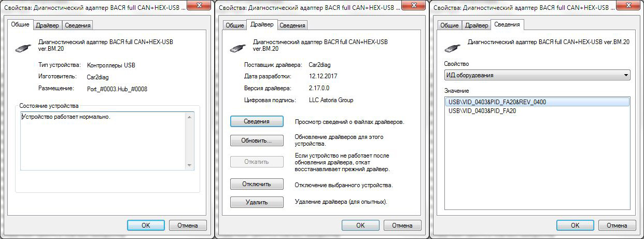Click Отмена in the middle window
Image resolution: width=644 pixels, height=239 pixels.
[x=402, y=226]
